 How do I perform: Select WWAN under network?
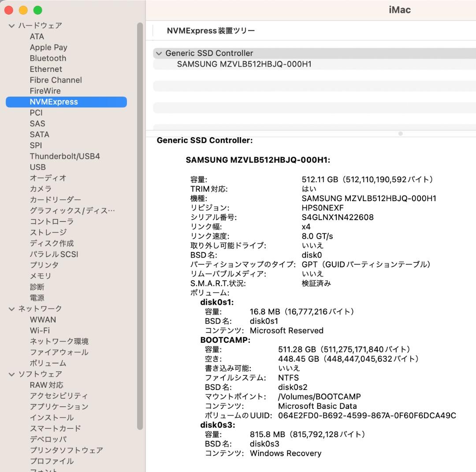click(43, 320)
